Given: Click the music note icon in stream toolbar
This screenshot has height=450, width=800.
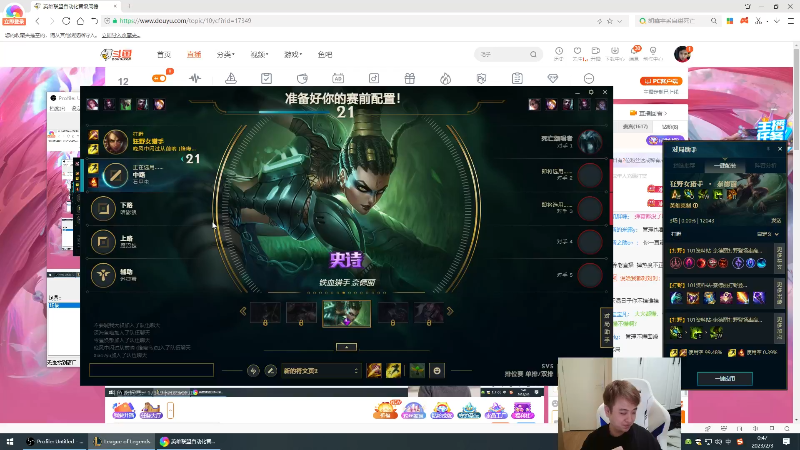Looking at the screenshot, I should (x=374, y=78).
